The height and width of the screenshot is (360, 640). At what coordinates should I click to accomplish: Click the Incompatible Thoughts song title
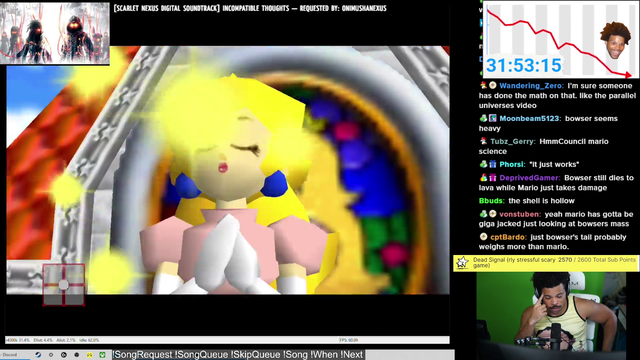256,8
